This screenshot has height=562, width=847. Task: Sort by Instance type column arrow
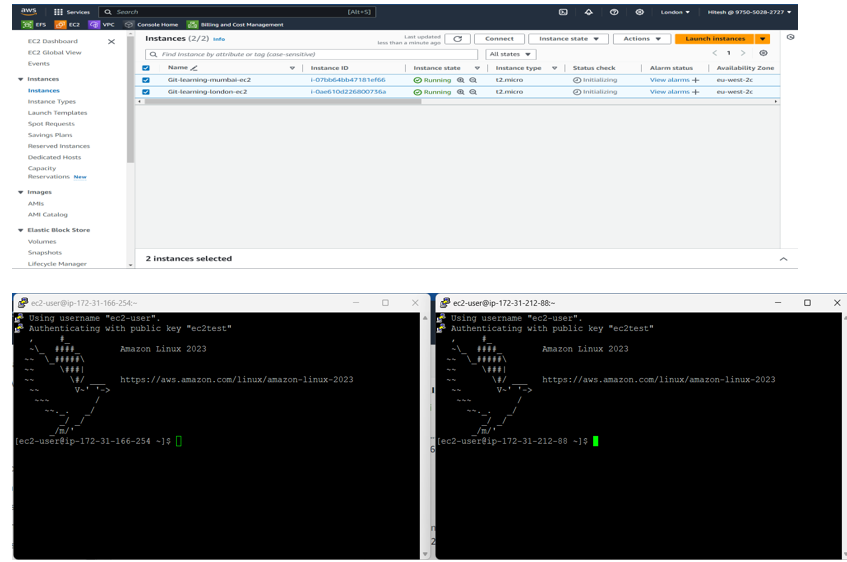point(554,68)
